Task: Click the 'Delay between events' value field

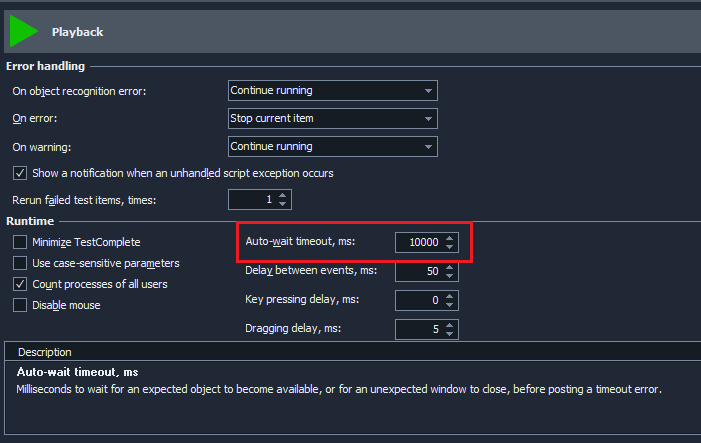Action: (x=418, y=272)
